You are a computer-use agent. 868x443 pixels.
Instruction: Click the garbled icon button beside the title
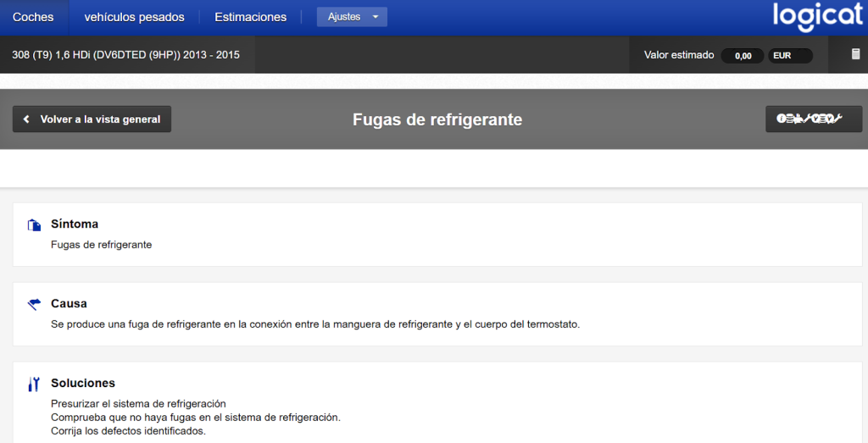(814, 119)
